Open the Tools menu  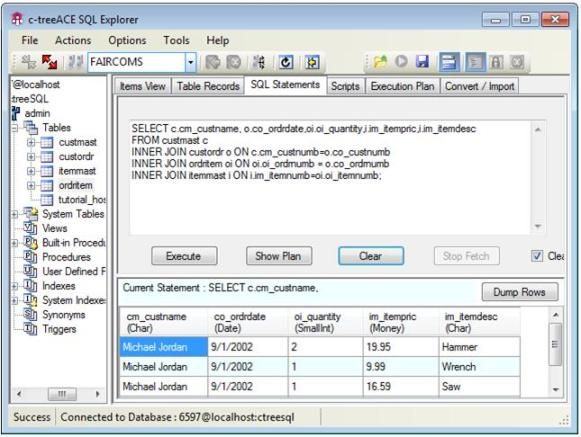pyautogui.click(x=176, y=40)
